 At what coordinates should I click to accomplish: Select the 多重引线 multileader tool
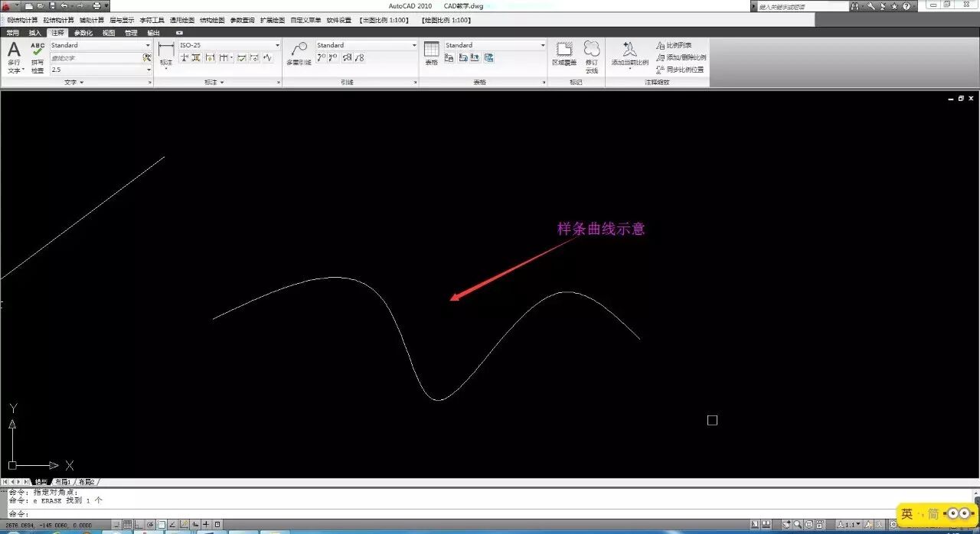coord(299,54)
